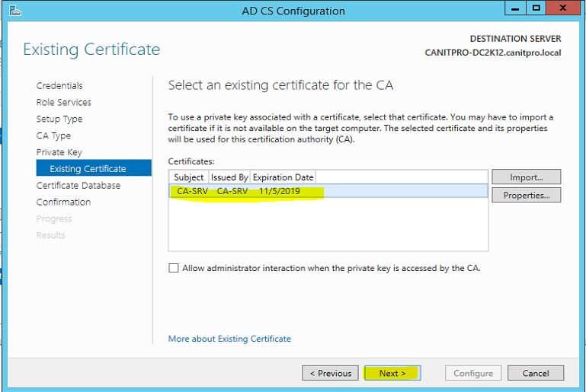The width and height of the screenshot is (586, 392).
Task: Maximize the AD CS Configuration window
Action: [536, 8]
